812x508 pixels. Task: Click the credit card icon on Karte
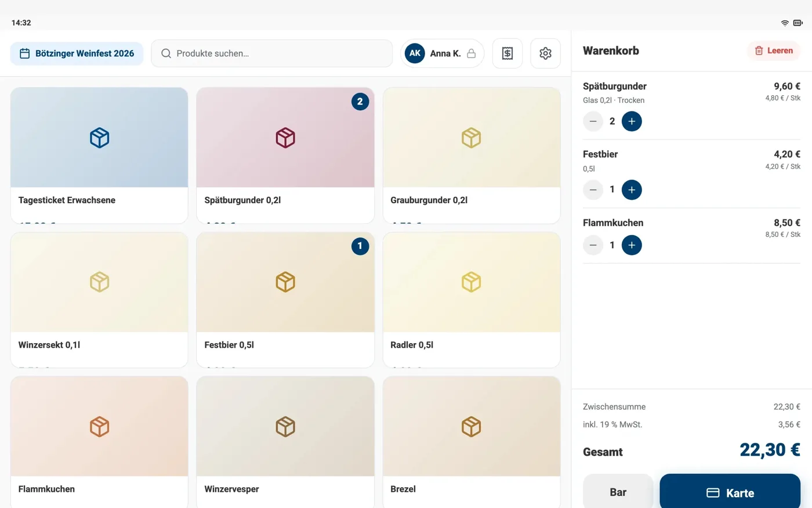(x=713, y=493)
